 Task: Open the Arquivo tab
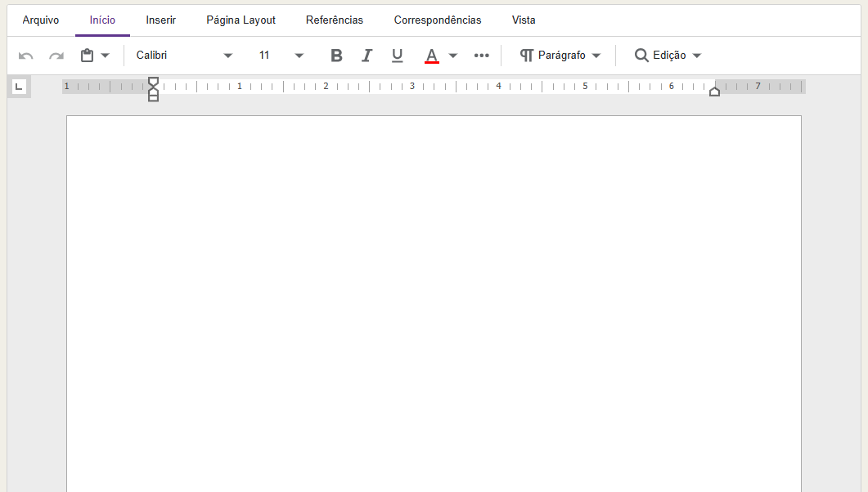pyautogui.click(x=41, y=20)
